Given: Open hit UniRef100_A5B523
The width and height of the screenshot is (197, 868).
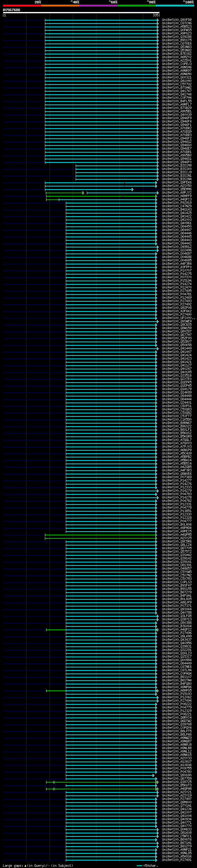Looking at the screenshot, I should click(x=177, y=26).
